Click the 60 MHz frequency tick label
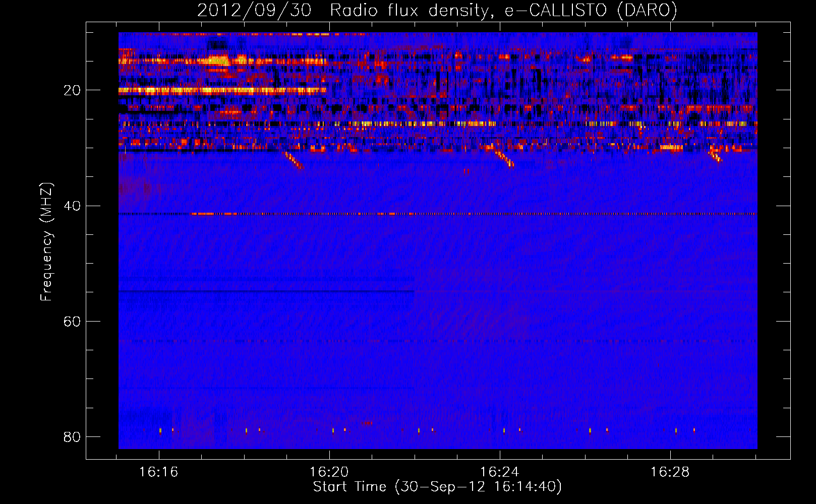This screenshot has height=504, width=816. coord(72,322)
